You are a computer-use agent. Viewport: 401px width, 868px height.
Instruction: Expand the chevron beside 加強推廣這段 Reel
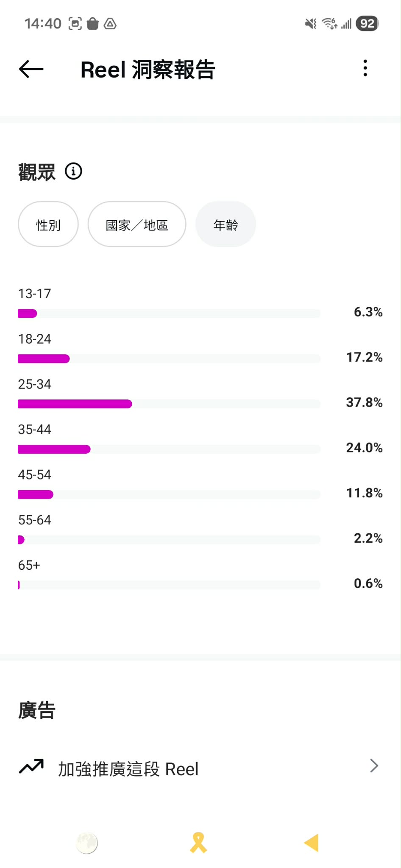[373, 766]
